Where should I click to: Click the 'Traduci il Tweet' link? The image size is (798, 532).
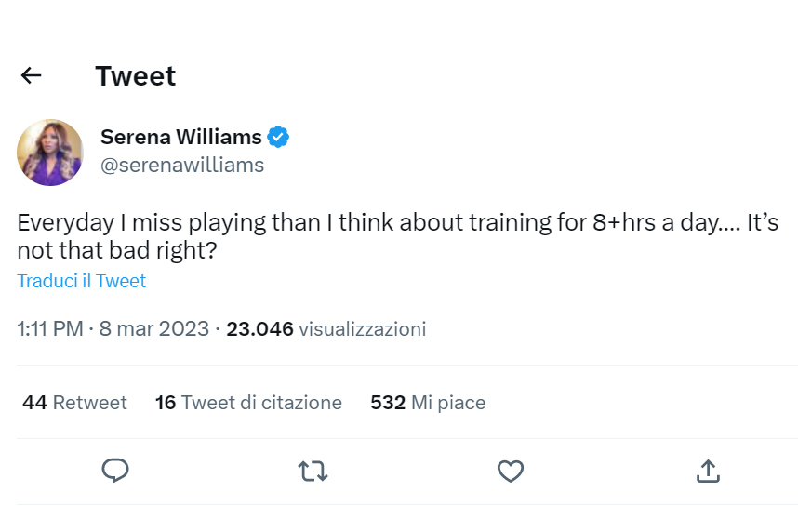pos(82,281)
